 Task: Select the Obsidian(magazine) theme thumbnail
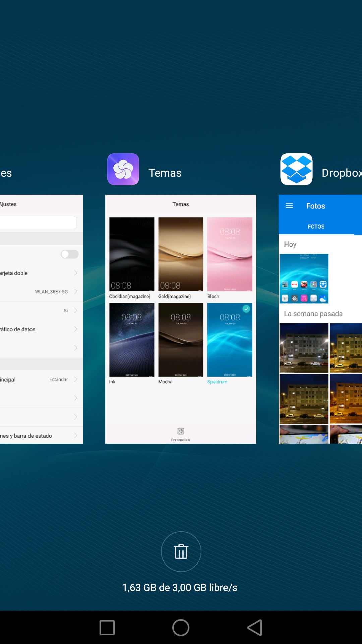[132, 254]
